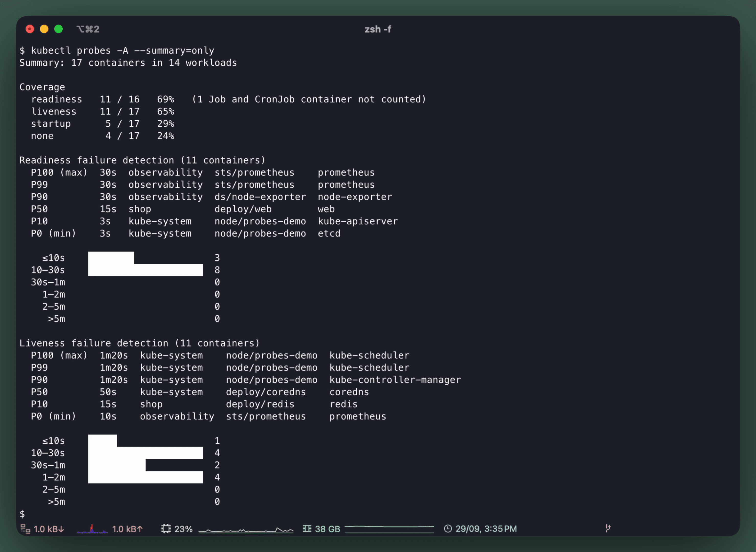Click 'deploy/web' in readiness P50 row

[243, 209]
